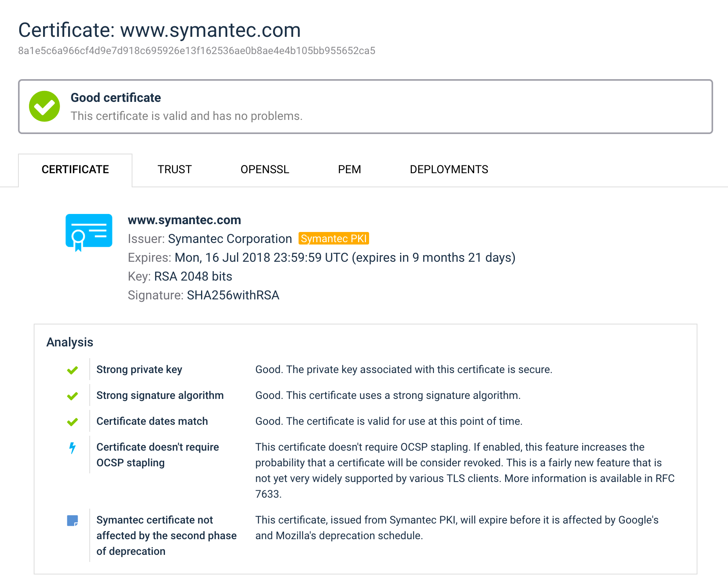Click the OCSP stapling explanation paragraph
Image resolution: width=728 pixels, height=587 pixels.
coord(465,471)
